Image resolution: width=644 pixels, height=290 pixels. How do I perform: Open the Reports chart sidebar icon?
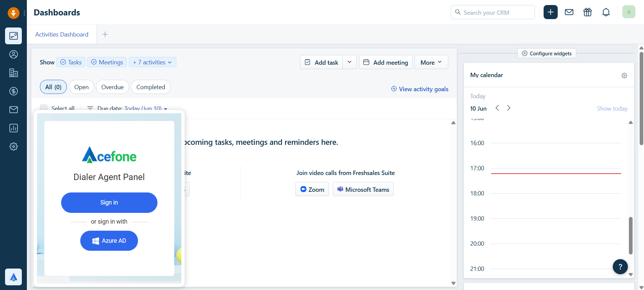[13, 128]
